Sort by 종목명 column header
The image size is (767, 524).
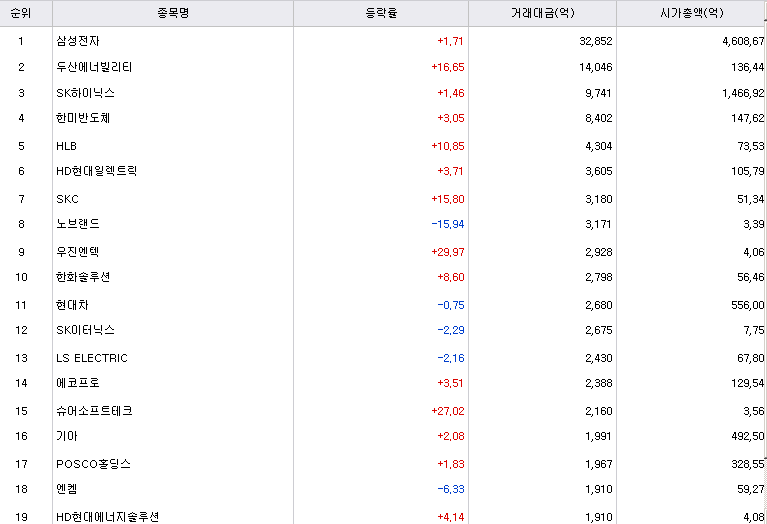pyautogui.click(x=173, y=13)
